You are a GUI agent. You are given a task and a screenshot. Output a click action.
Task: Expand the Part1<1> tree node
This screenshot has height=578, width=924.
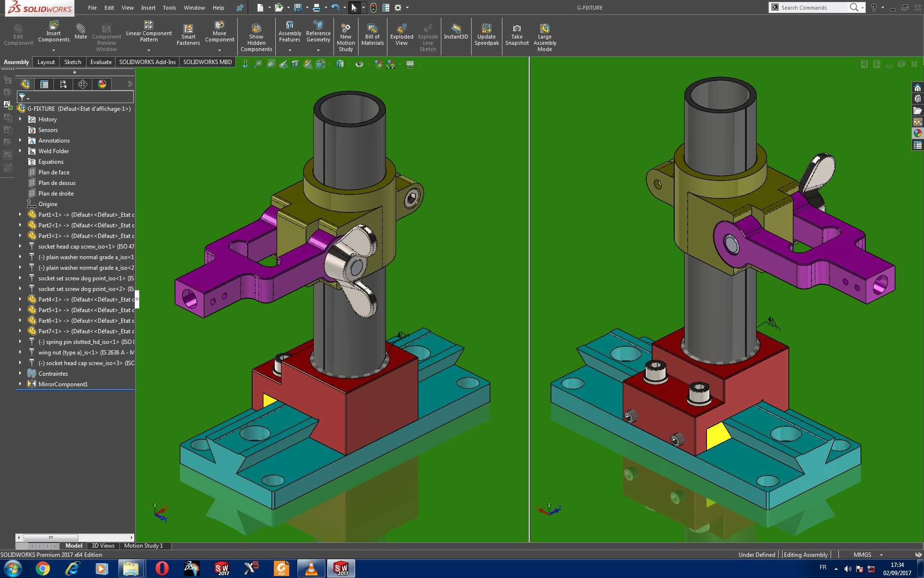click(x=20, y=214)
